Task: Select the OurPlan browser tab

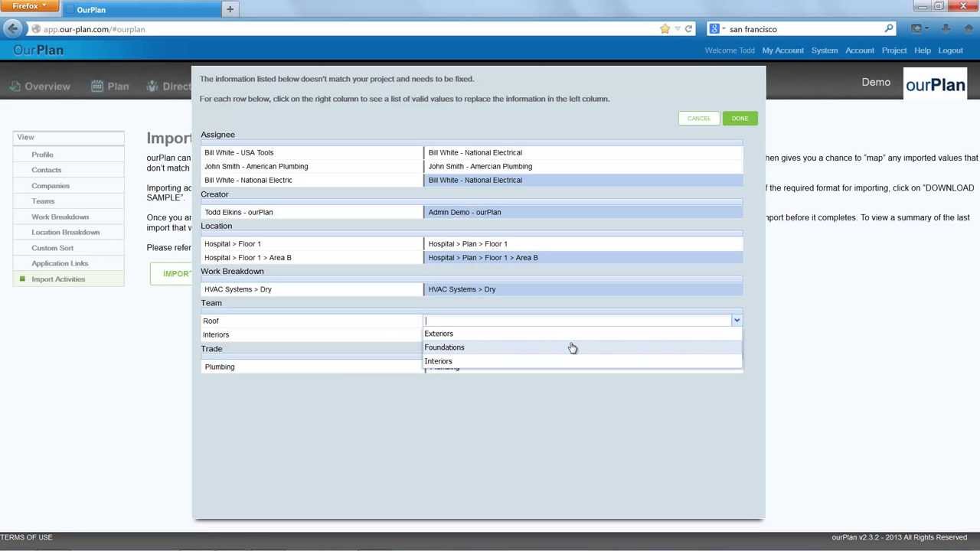Action: tap(138, 10)
